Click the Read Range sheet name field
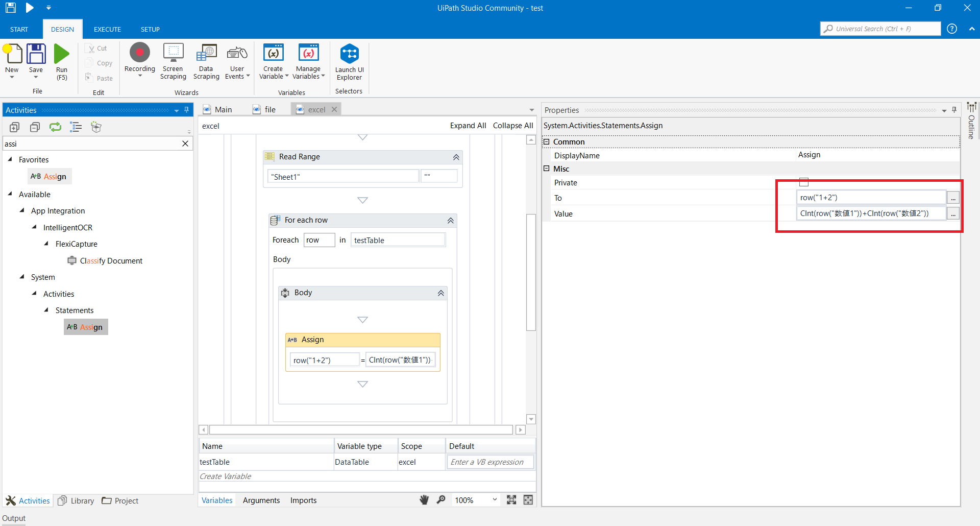 click(343, 177)
